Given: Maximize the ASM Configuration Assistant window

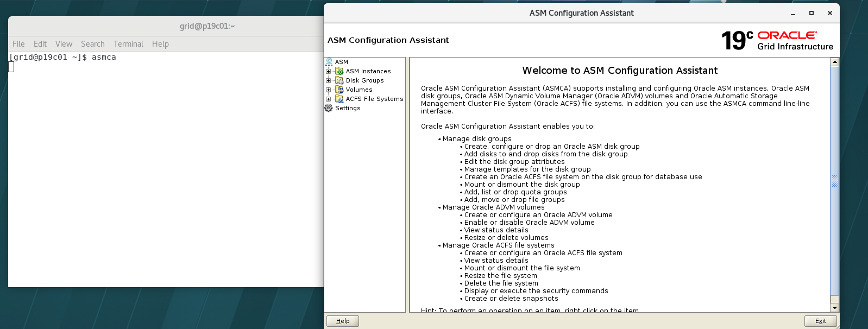Looking at the screenshot, I should click(x=812, y=13).
